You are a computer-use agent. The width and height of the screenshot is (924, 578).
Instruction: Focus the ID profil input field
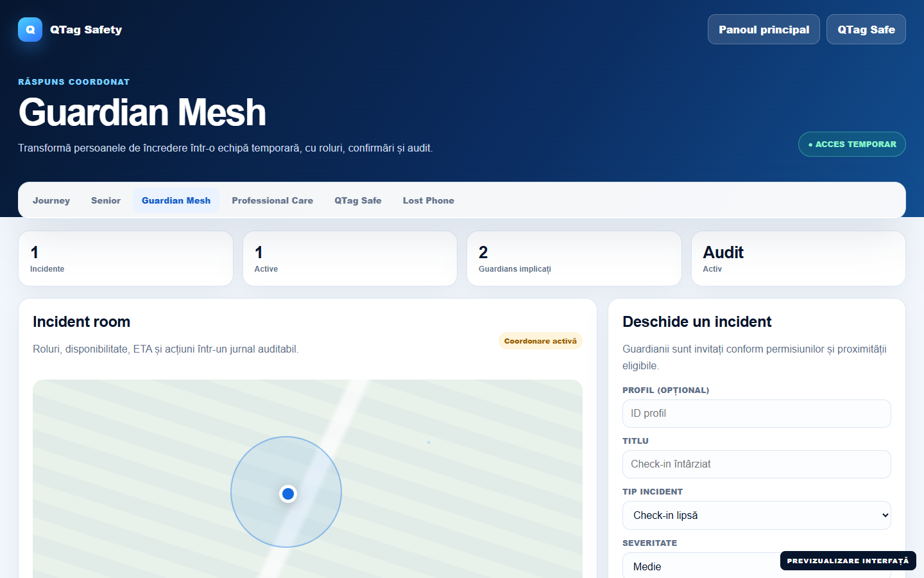click(757, 414)
